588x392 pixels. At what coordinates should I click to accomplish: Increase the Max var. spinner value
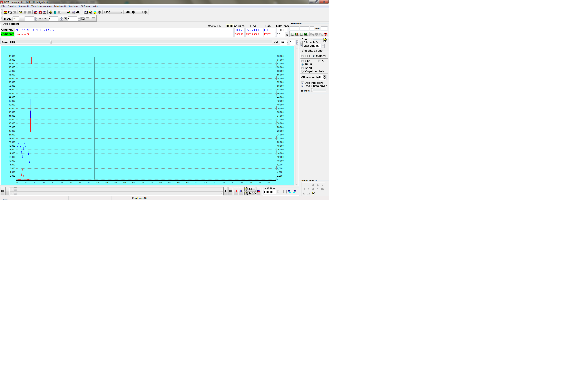coord(323,45)
